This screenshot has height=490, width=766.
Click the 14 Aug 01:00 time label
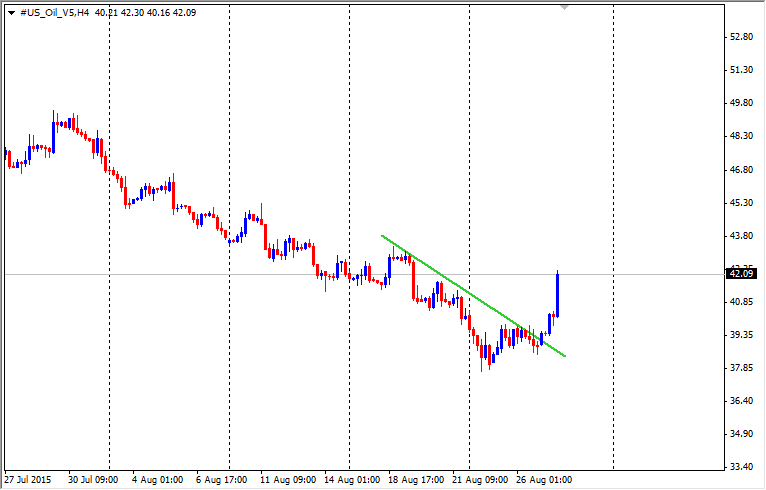coord(352,480)
